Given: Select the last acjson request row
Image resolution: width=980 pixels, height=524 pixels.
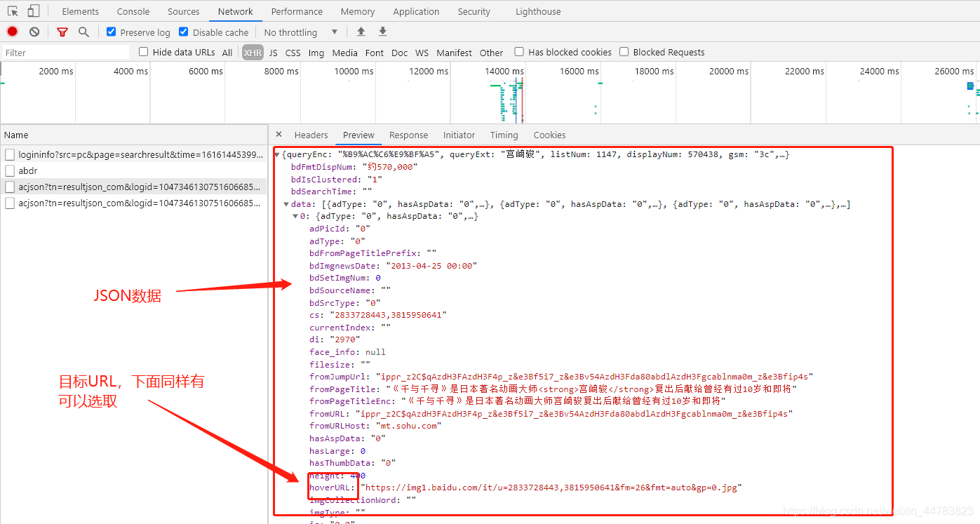Looking at the screenshot, I should pos(133,203).
